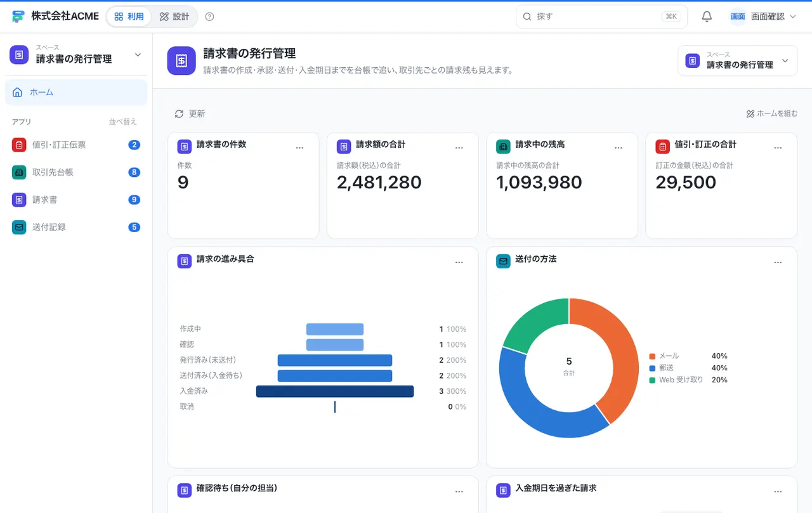Click the 1,093,980 balance value
Image resolution: width=812 pixels, height=513 pixels.
point(539,183)
